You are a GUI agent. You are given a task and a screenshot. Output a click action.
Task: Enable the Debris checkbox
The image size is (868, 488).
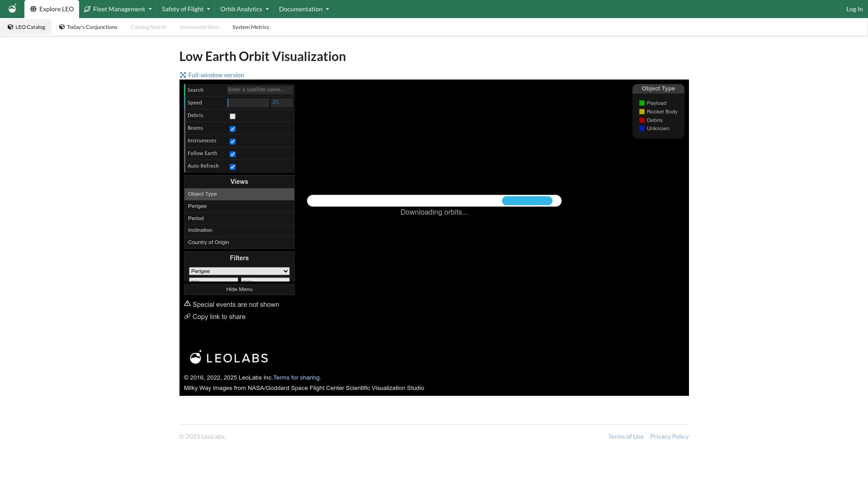point(232,116)
